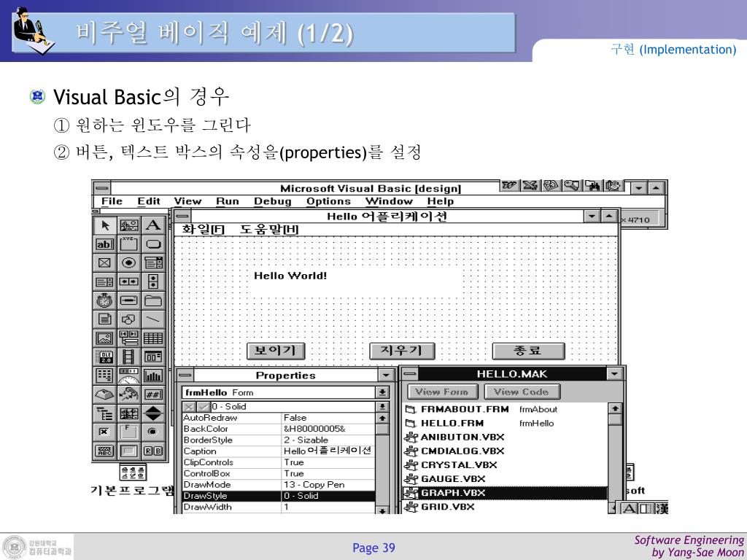Screen dimensions: 747x560
Task: Click the project file list scroll-up arrow
Action: 616,408
